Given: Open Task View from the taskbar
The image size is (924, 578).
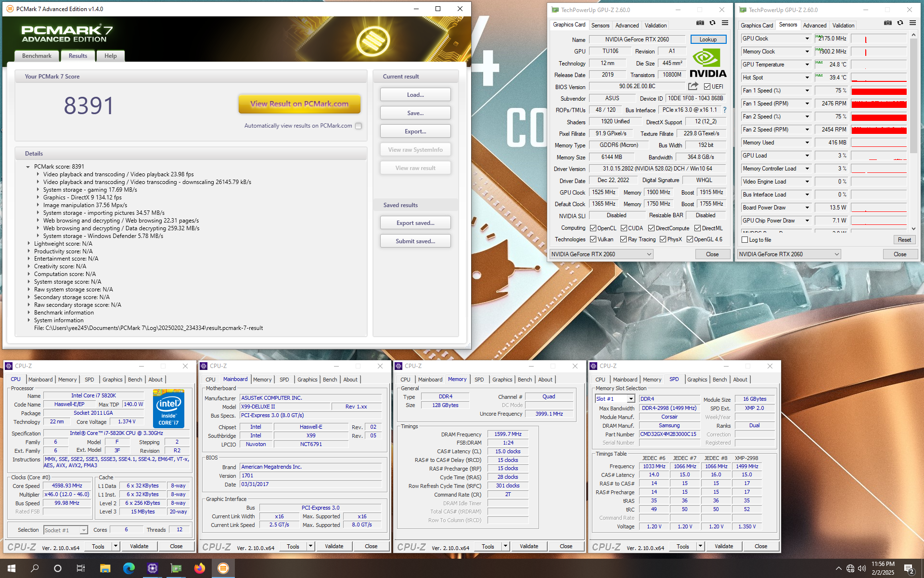Looking at the screenshot, I should 81,568.
